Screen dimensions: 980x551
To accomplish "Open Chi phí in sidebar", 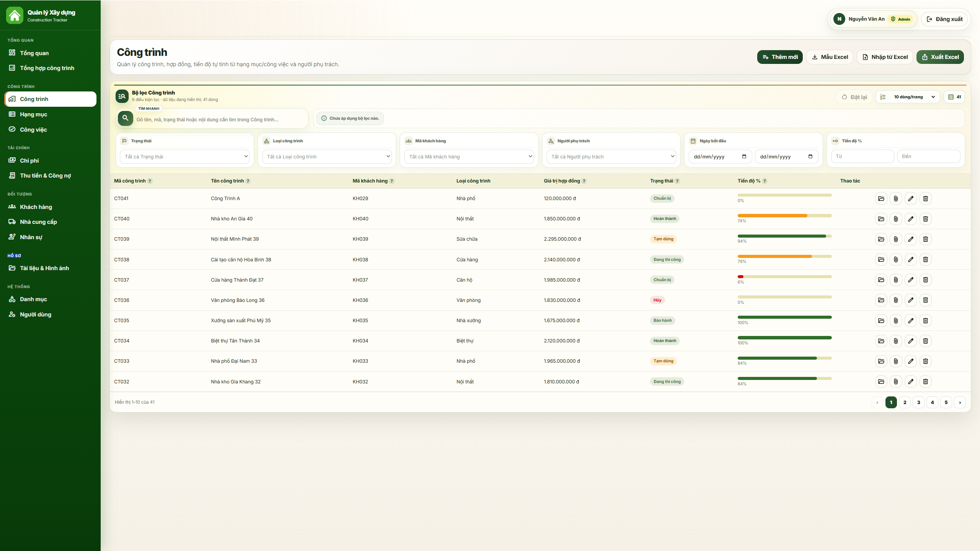I will pos(50,161).
